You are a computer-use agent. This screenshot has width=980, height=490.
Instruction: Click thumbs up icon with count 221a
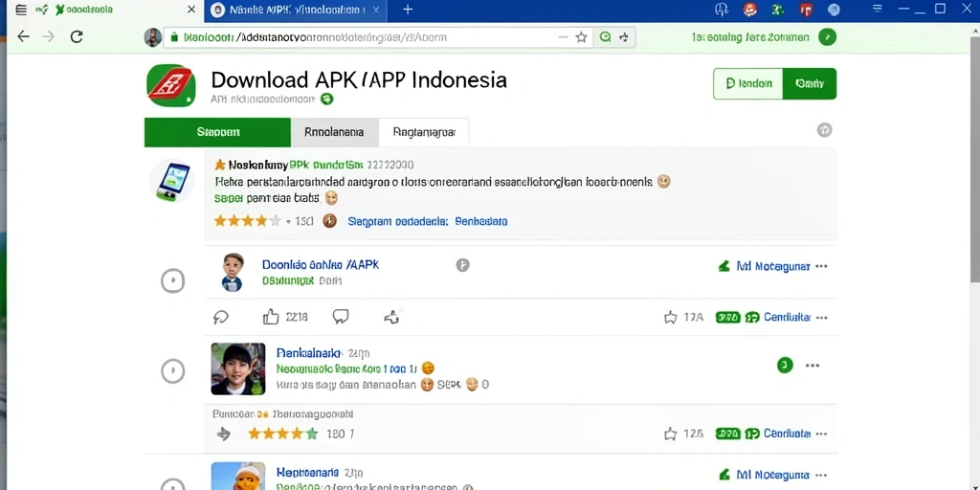(271, 317)
